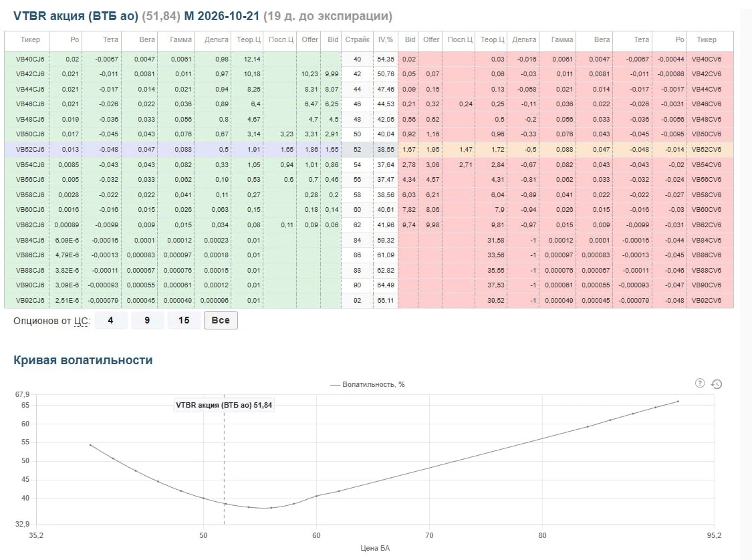Click chart marker label VTBR 51,84

pos(224,405)
